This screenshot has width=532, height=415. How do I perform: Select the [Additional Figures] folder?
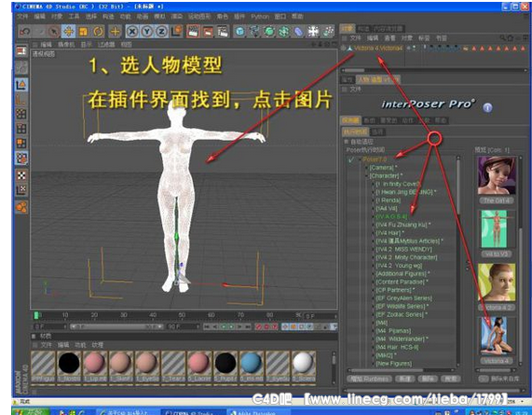point(402,274)
